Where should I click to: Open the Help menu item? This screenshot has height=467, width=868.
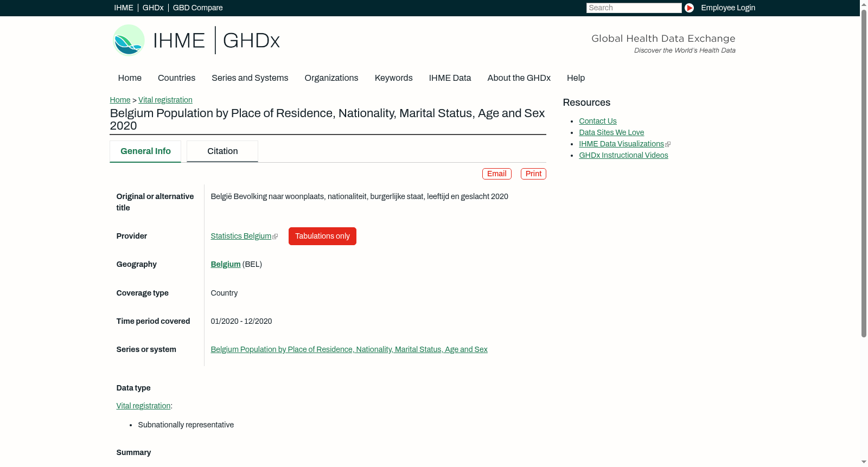576,78
